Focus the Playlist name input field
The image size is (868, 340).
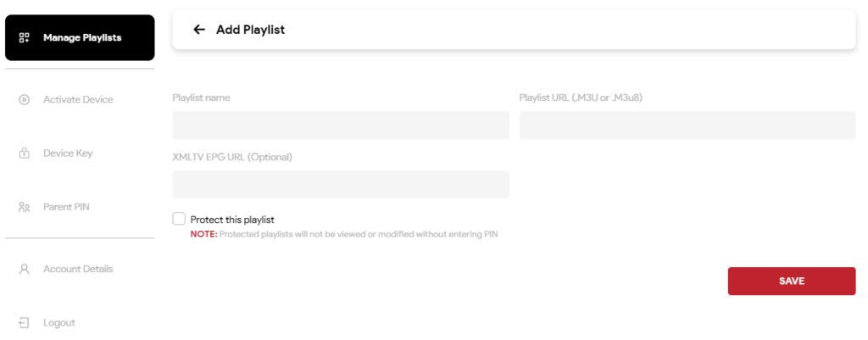pos(341,125)
